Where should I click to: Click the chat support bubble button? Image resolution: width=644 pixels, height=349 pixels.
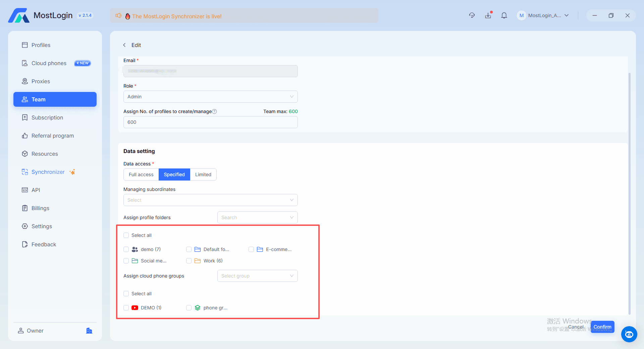[x=629, y=334]
